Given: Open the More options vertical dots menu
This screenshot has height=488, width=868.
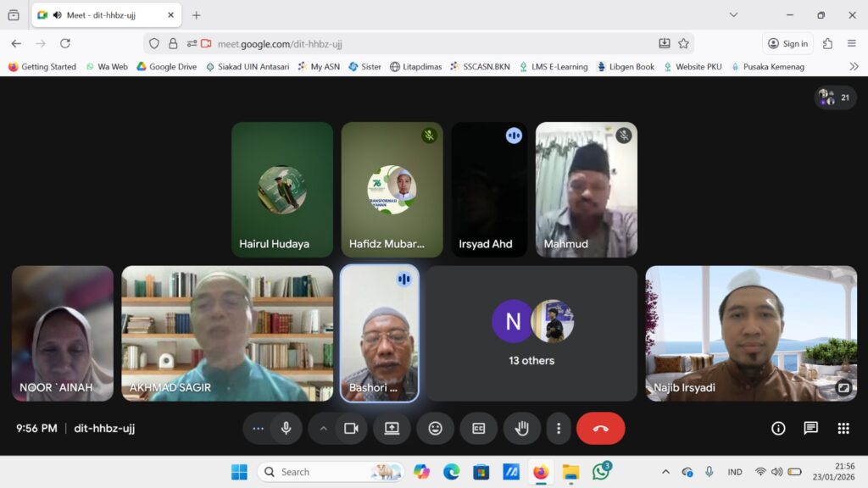Looking at the screenshot, I should (559, 428).
